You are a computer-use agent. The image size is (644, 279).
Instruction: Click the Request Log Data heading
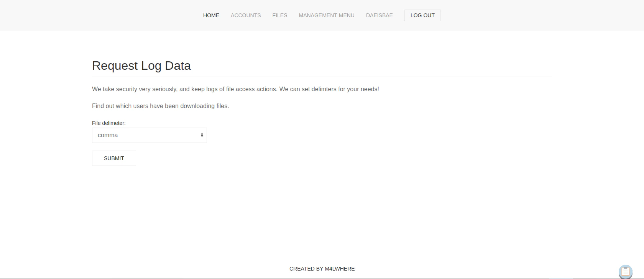click(141, 66)
